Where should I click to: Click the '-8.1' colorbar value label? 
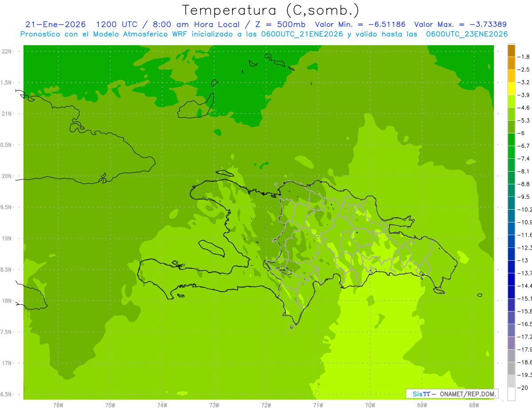[x=524, y=171]
